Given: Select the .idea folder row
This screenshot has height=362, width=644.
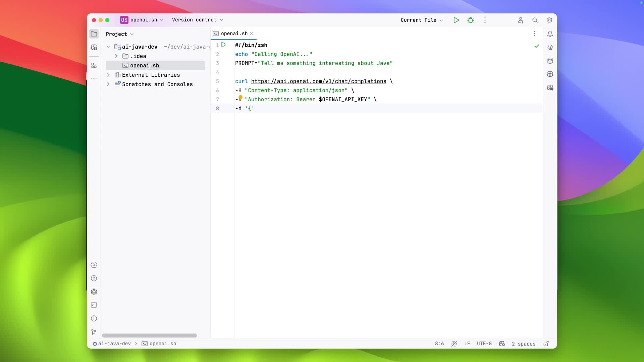Looking at the screenshot, I should pos(156,56).
